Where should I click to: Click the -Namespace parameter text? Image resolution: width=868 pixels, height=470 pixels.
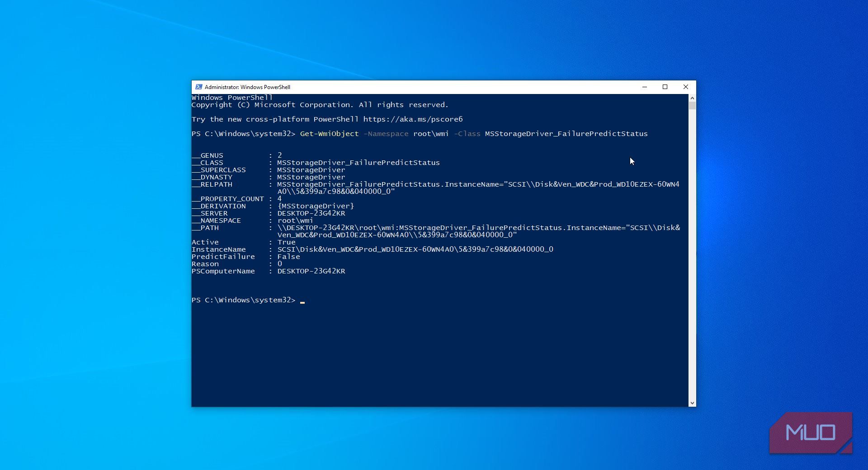pos(386,134)
